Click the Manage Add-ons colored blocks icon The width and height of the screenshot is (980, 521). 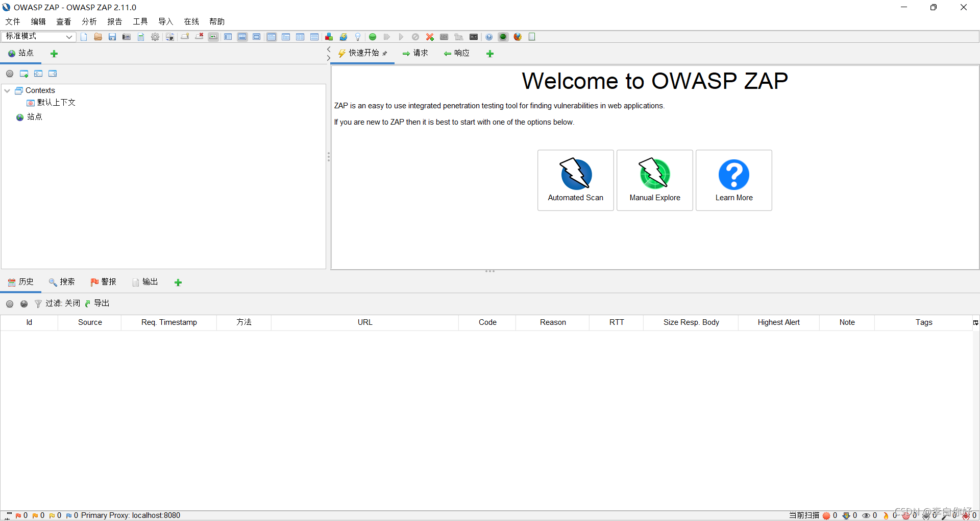tap(329, 37)
